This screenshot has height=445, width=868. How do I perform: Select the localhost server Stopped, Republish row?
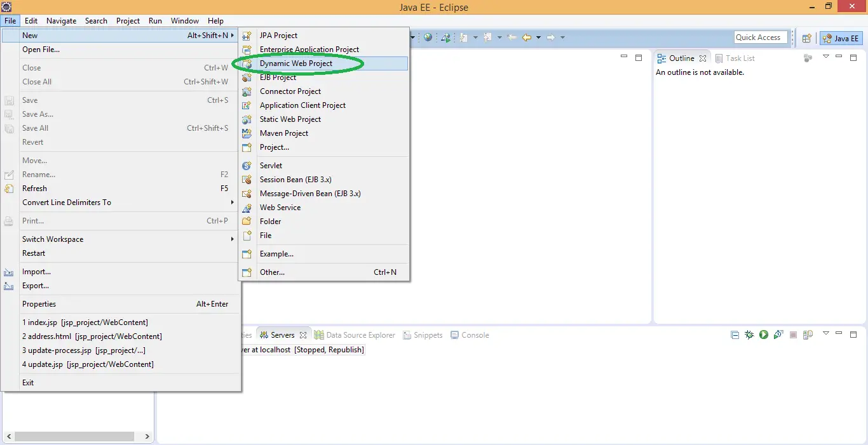click(x=303, y=350)
